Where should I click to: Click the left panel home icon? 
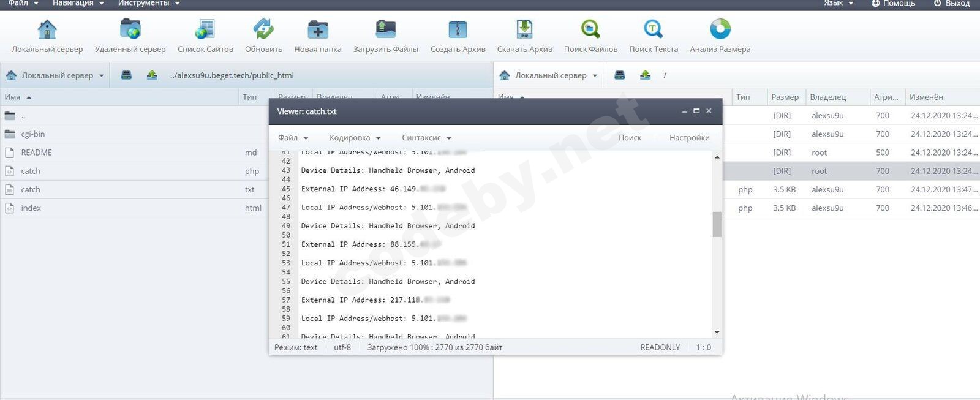pyautogui.click(x=11, y=75)
